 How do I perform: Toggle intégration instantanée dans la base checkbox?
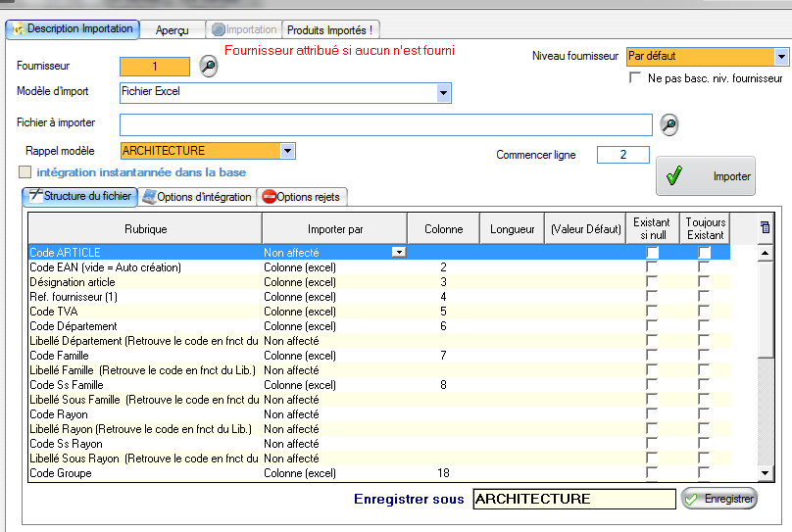coord(25,172)
